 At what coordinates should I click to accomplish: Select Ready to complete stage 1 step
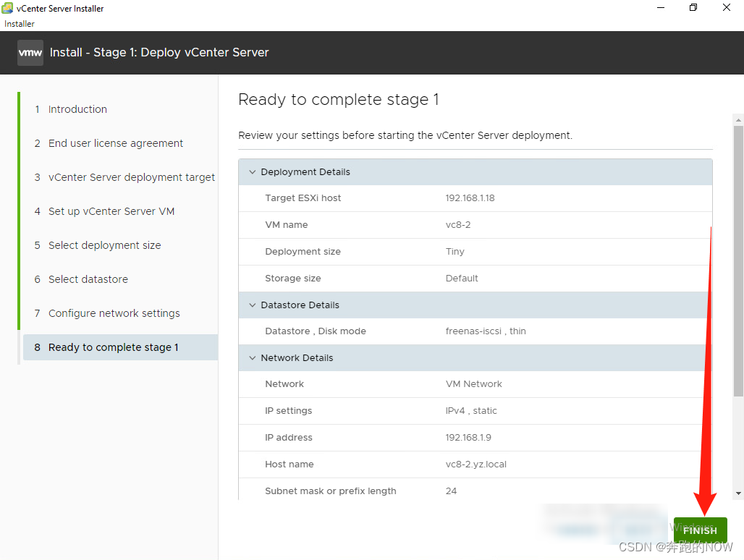[x=121, y=347]
